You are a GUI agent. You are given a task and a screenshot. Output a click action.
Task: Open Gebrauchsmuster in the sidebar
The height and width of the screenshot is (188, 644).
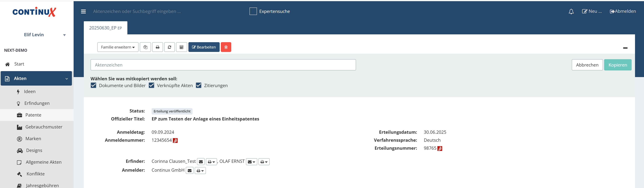tap(44, 127)
